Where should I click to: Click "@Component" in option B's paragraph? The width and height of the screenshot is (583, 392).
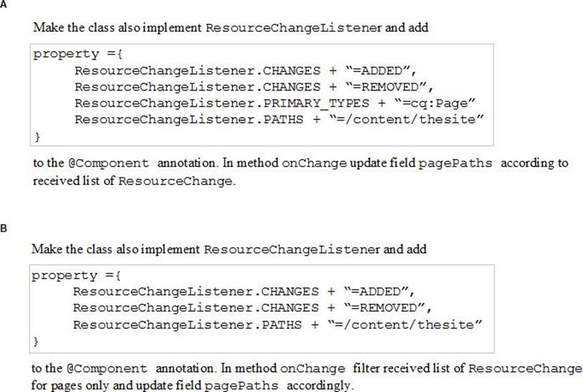tap(98, 369)
